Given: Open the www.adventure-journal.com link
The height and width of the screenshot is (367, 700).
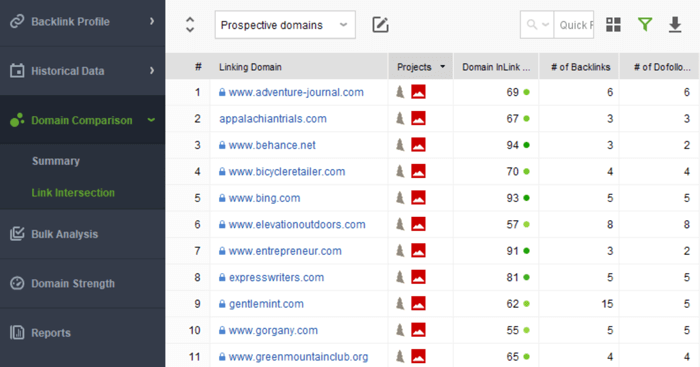Looking at the screenshot, I should (296, 92).
